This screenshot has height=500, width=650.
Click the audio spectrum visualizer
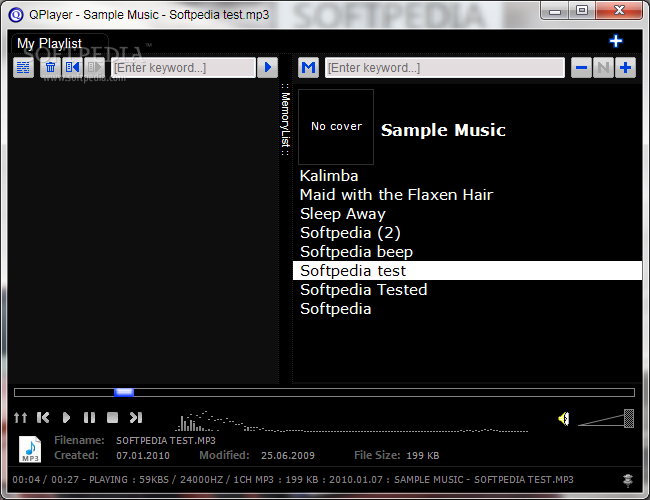pos(352,421)
